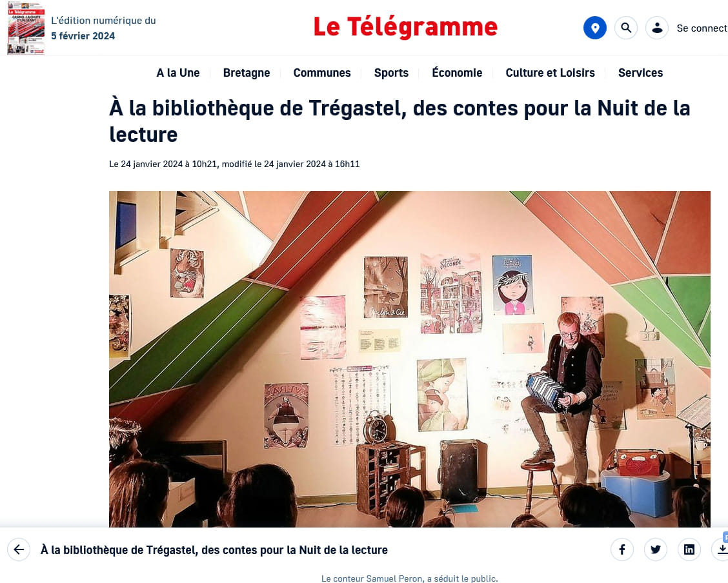The height and width of the screenshot is (583, 728).
Task: Open the A la Une section
Action: coord(178,73)
